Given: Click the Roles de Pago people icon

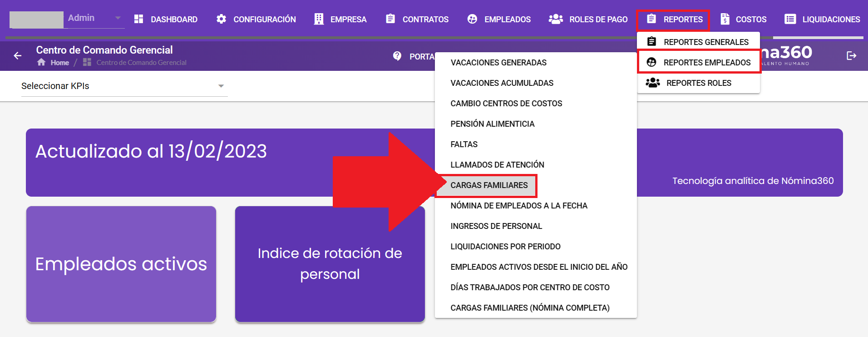Looking at the screenshot, I should tap(556, 19).
